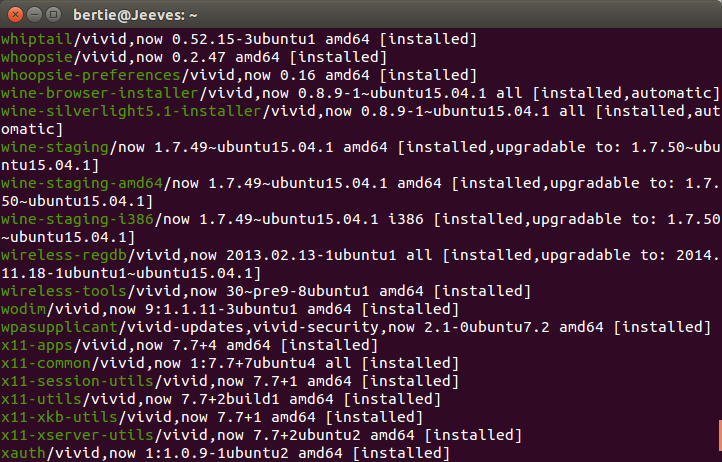Click the whiptail package name
722x462 pixels.
tap(37, 39)
